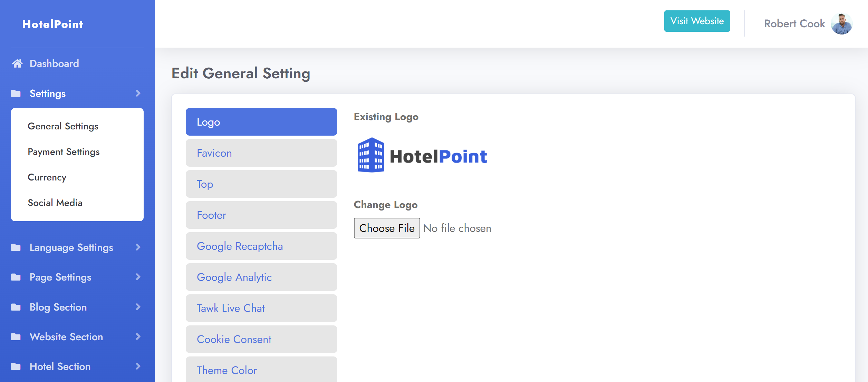This screenshot has width=868, height=382.
Task: Click the Dashboard home icon
Action: (17, 63)
